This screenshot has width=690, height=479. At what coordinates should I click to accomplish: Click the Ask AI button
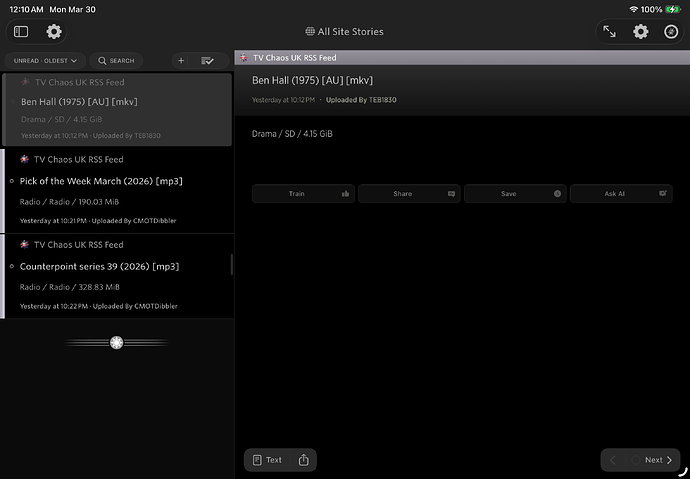pos(621,194)
